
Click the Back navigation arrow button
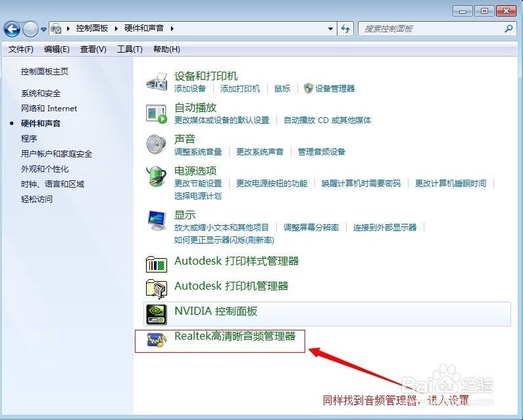pyautogui.click(x=12, y=30)
